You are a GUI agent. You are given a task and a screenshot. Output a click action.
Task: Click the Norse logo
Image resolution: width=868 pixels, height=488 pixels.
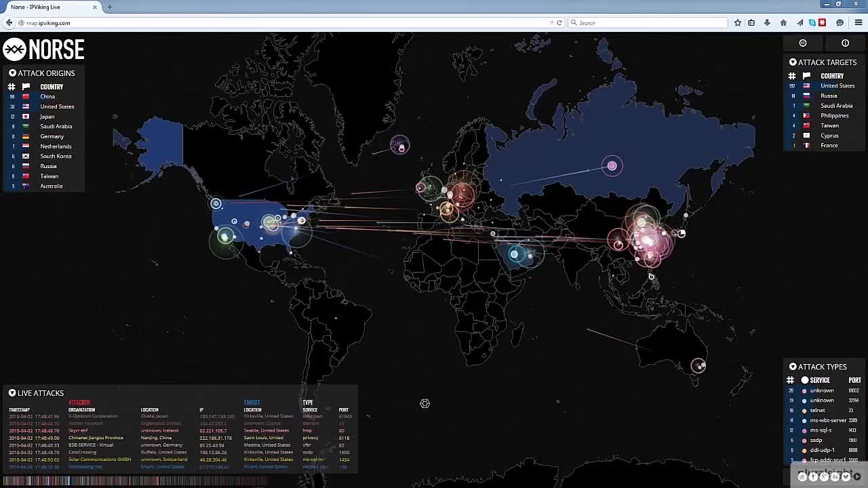pyautogui.click(x=43, y=49)
